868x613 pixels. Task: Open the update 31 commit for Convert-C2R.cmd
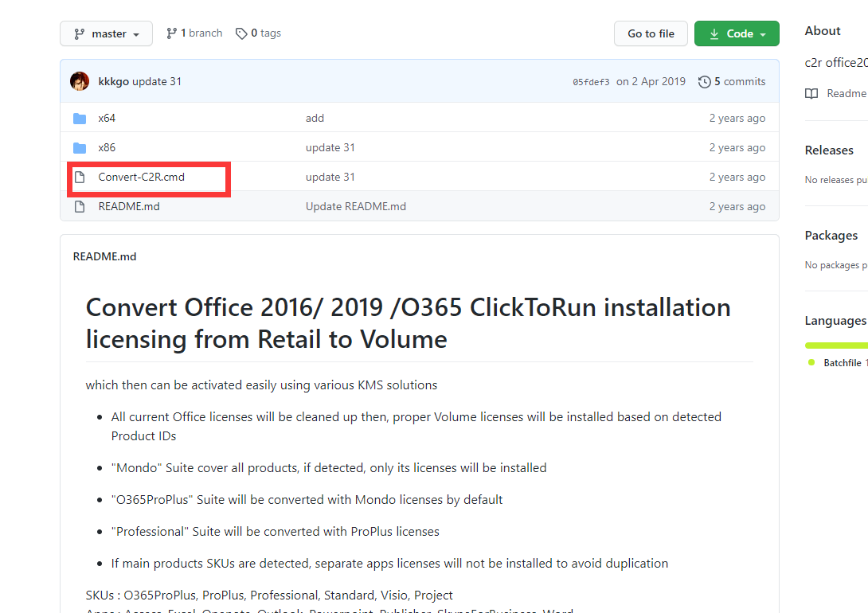(330, 177)
